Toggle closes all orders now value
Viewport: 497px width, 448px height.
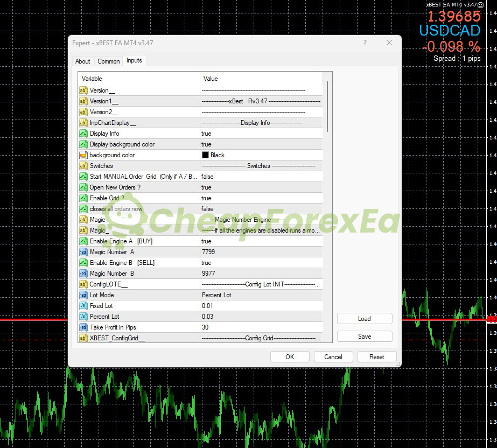261,209
